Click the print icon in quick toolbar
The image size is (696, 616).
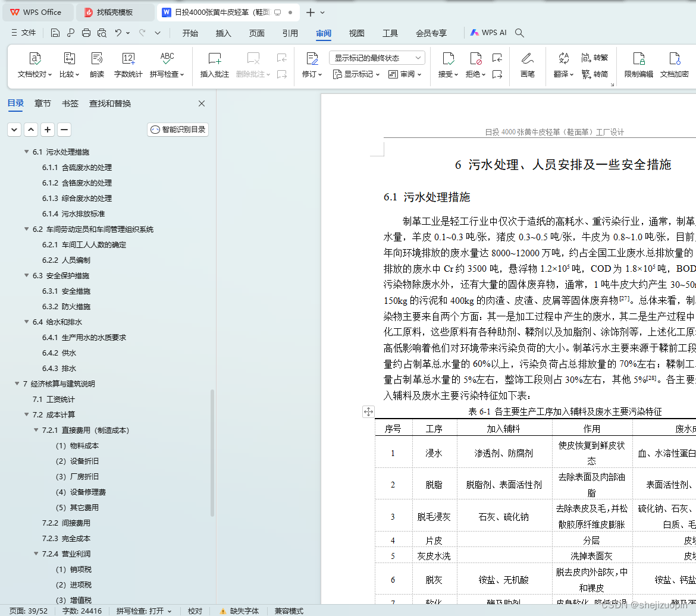(x=86, y=33)
